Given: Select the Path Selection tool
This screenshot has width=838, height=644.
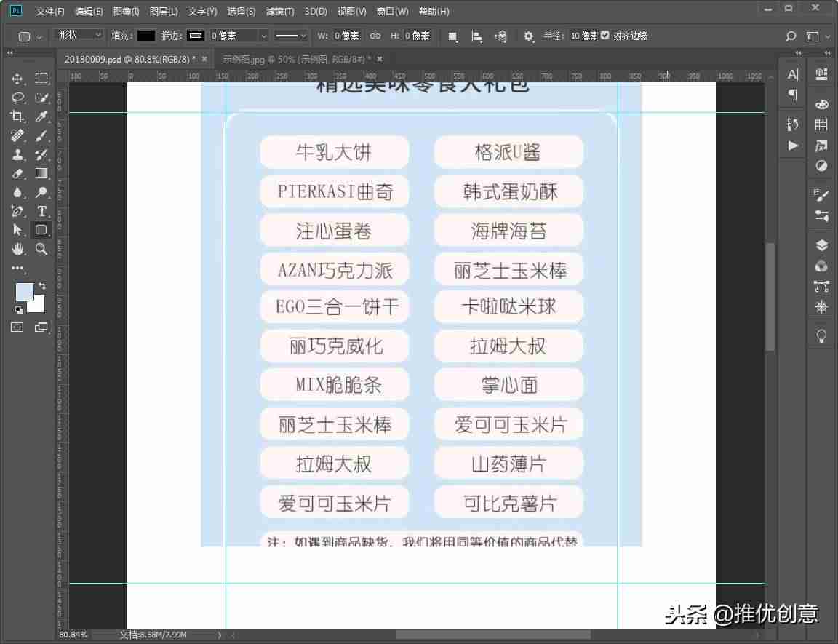Looking at the screenshot, I should pyautogui.click(x=17, y=230).
